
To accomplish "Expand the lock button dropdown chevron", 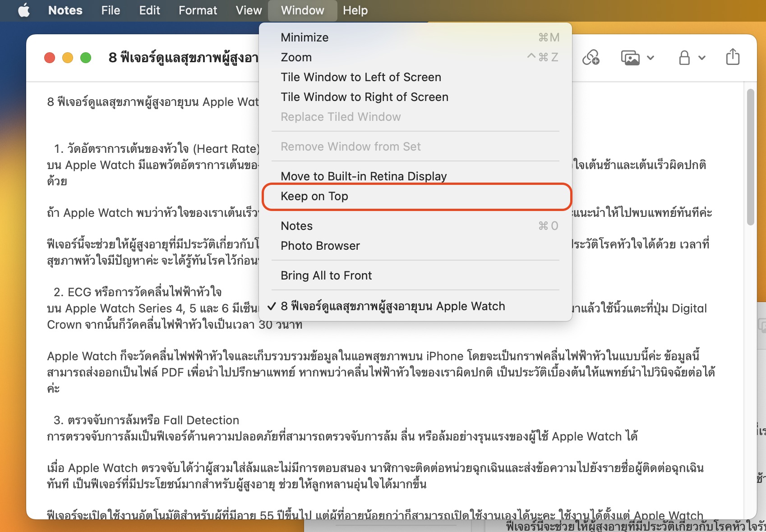I will 702,58.
